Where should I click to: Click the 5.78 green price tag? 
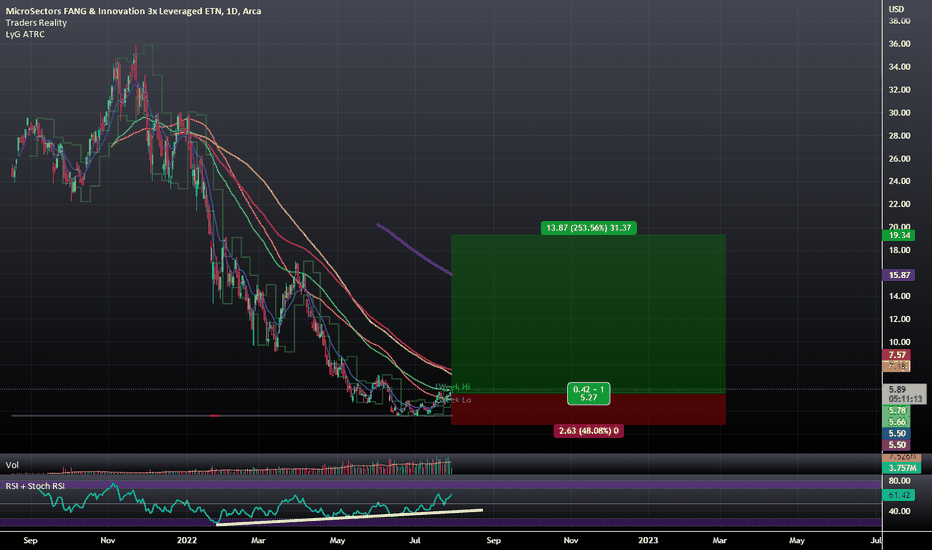(897, 411)
